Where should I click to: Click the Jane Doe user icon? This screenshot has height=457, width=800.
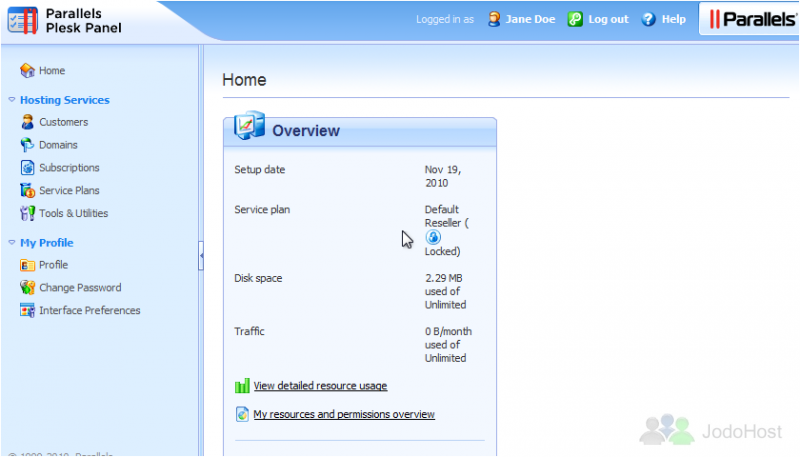(x=494, y=19)
